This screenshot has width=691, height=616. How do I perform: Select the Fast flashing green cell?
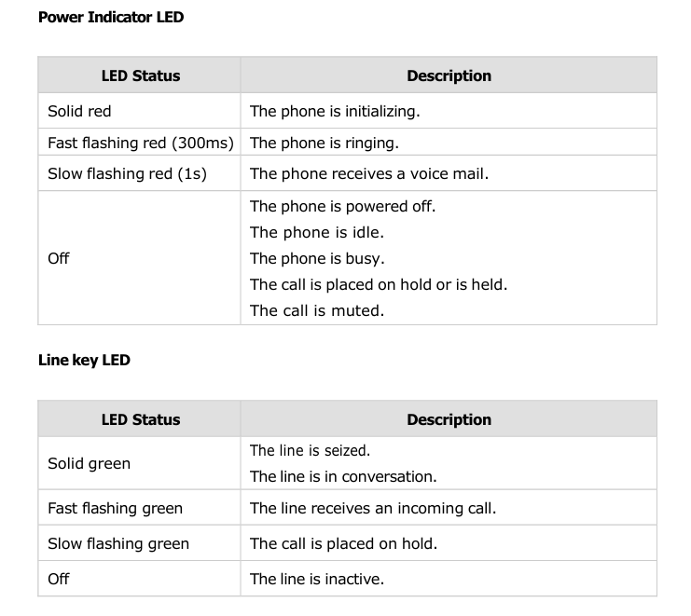[x=115, y=508]
